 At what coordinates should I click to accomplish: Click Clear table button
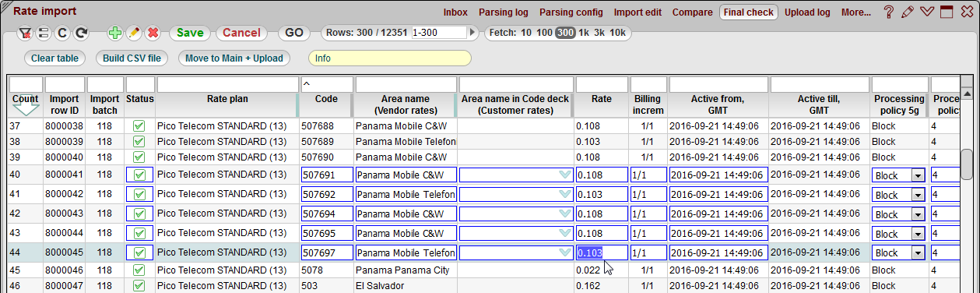click(x=55, y=58)
